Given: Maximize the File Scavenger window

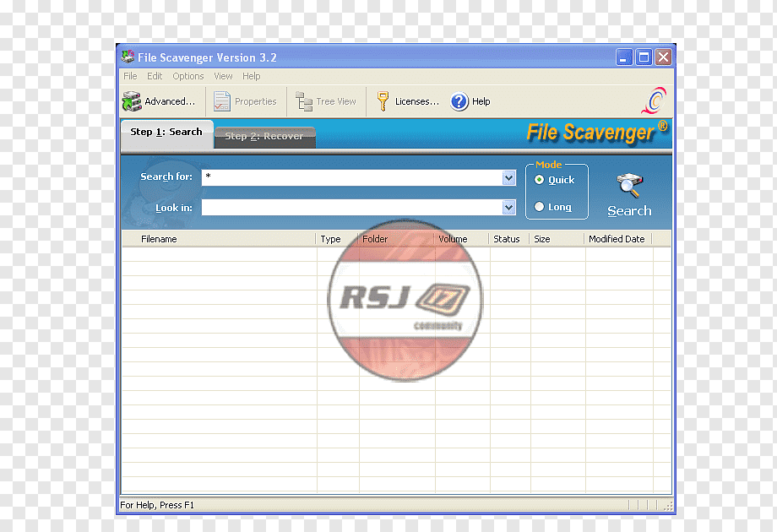Looking at the screenshot, I should [x=644, y=57].
